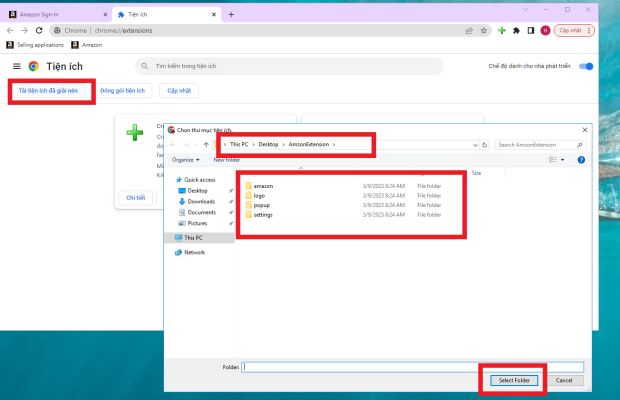This screenshot has height=400, width=620.
Task: Open the address path history dropdown
Action: [x=476, y=144]
